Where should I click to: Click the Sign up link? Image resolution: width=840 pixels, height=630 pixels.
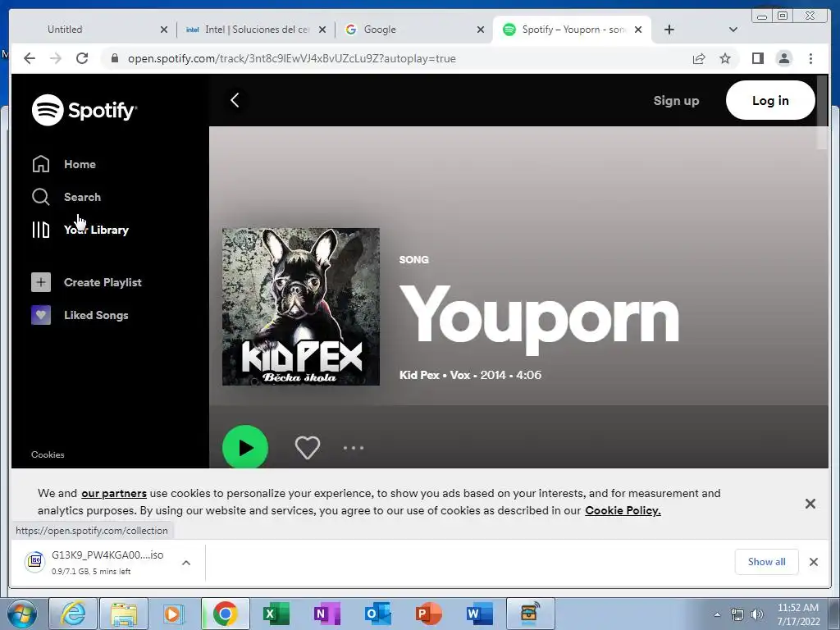[676, 100]
